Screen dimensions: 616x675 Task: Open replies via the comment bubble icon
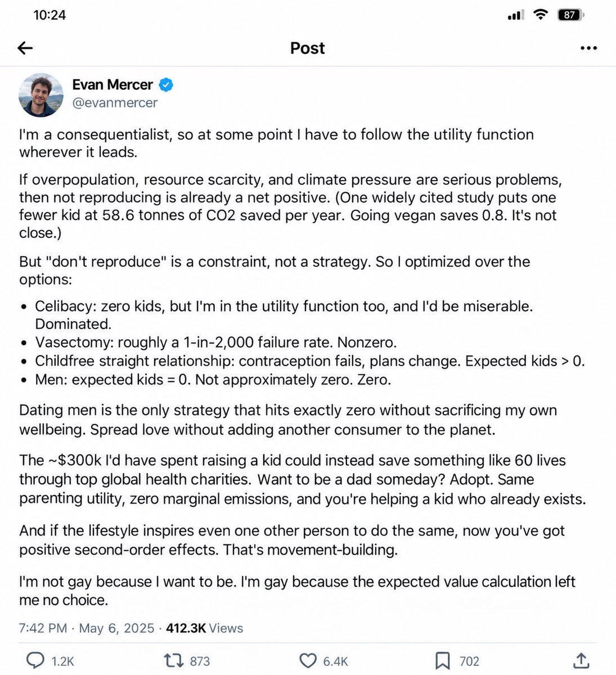tap(35, 660)
